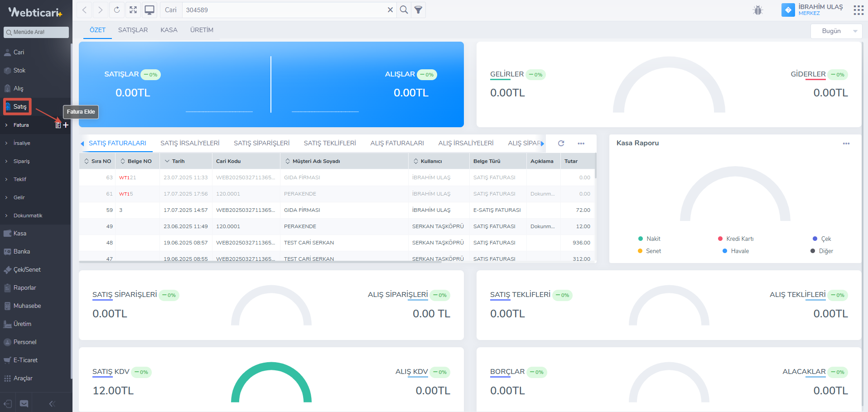Expand the İrsaliye submenu
This screenshot has height=412, width=868.
coord(22,143)
